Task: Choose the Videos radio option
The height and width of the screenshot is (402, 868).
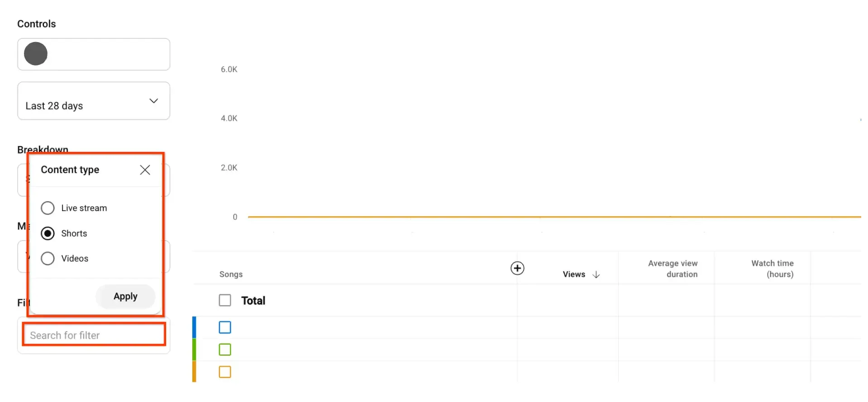Action: (47, 258)
